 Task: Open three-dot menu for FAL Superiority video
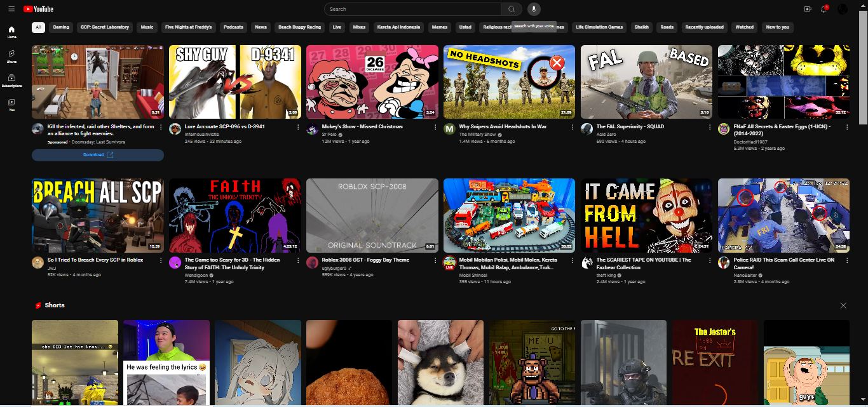coord(710,127)
